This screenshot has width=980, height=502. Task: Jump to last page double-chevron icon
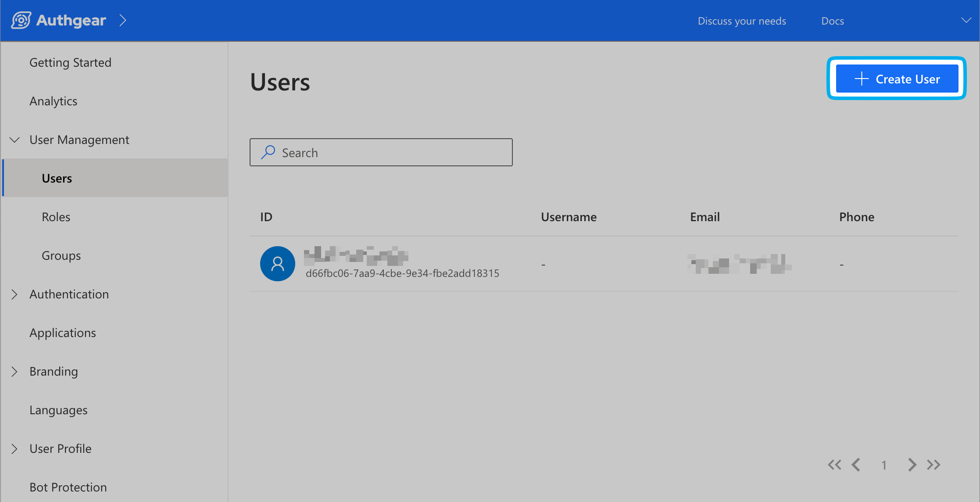[x=934, y=465]
